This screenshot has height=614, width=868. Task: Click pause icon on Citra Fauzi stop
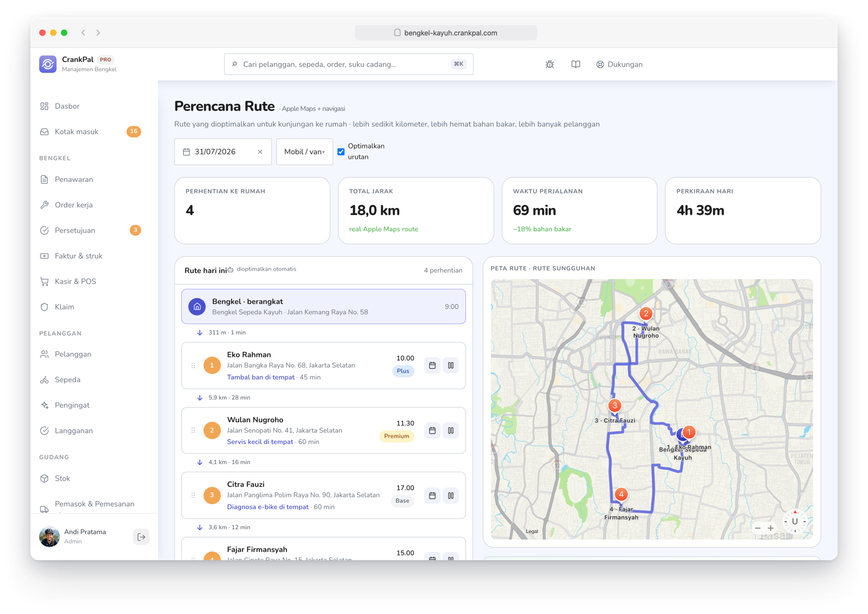pyautogui.click(x=451, y=496)
